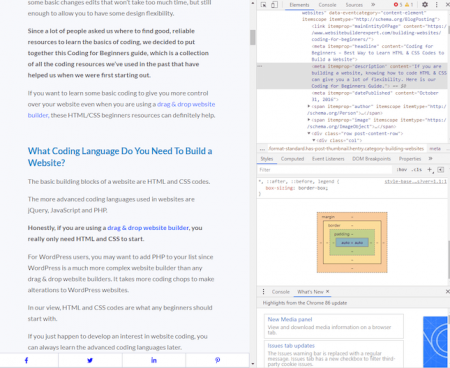Open the DOM Breakpoints tab

click(x=371, y=159)
